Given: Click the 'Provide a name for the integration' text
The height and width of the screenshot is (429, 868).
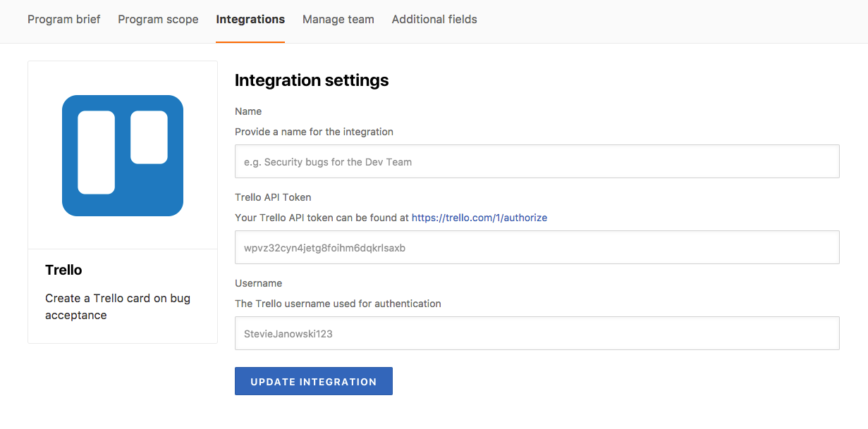Looking at the screenshot, I should [x=314, y=132].
